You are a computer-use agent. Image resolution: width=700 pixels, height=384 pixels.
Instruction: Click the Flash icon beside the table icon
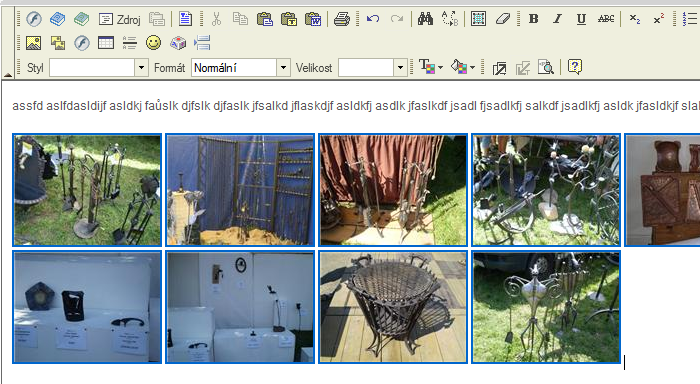[82, 43]
